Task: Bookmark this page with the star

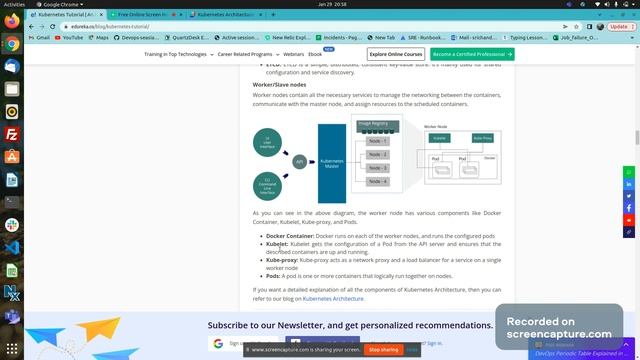Action: (576, 27)
